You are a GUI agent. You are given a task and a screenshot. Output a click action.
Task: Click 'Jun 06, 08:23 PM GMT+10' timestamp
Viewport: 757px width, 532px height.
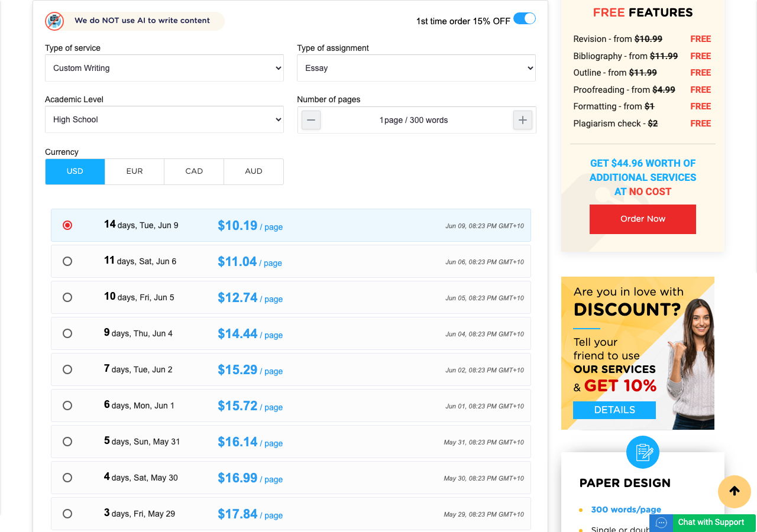click(484, 262)
